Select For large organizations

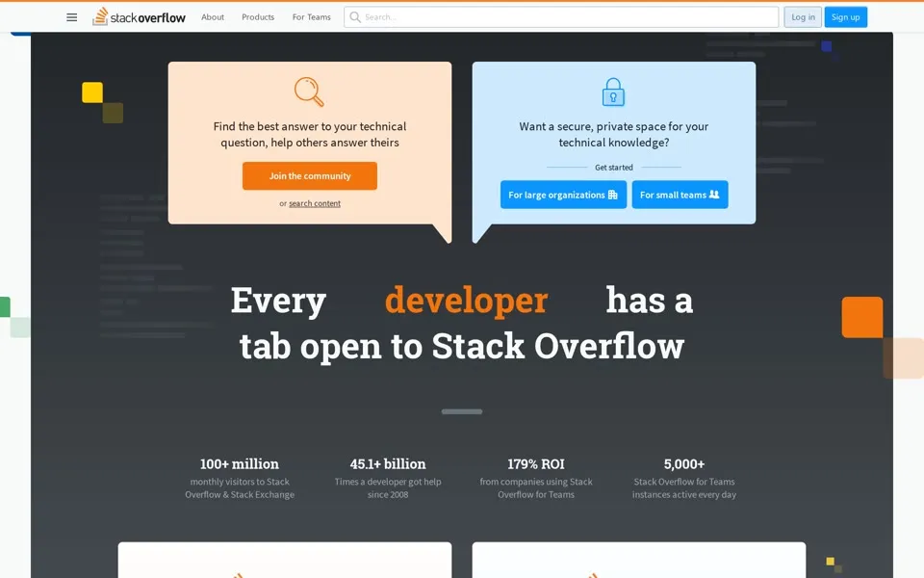click(563, 195)
